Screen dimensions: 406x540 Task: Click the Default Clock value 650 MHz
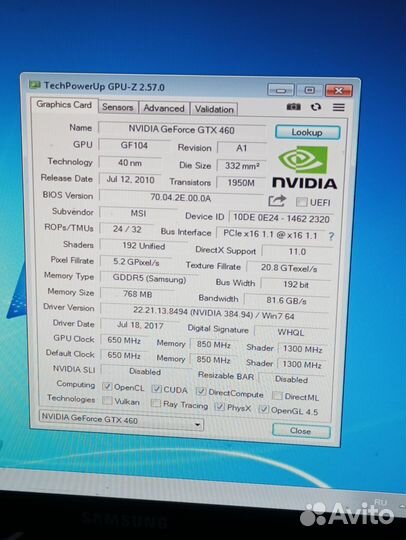point(124,355)
